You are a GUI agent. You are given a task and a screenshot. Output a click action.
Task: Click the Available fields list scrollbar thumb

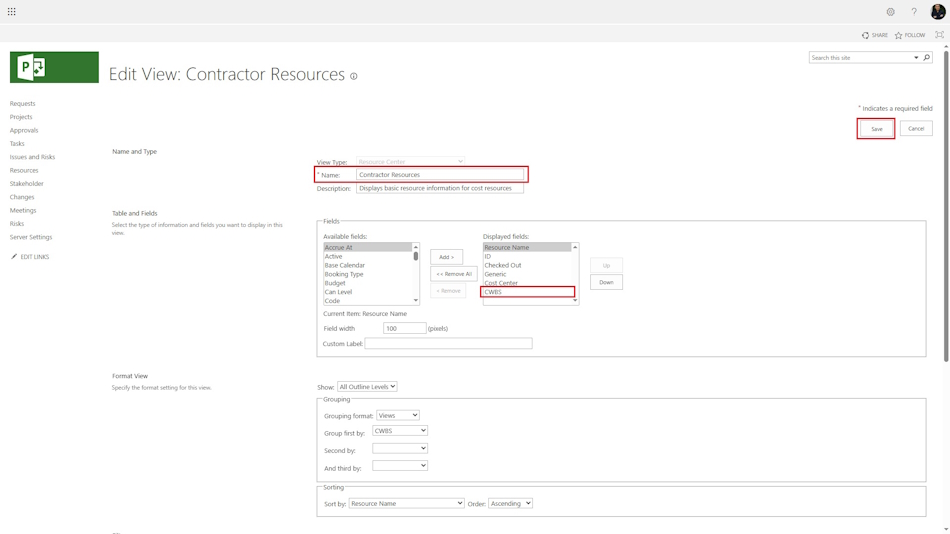pos(416,256)
